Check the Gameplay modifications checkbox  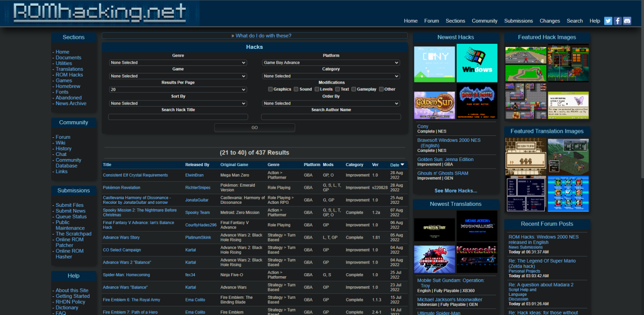click(354, 89)
